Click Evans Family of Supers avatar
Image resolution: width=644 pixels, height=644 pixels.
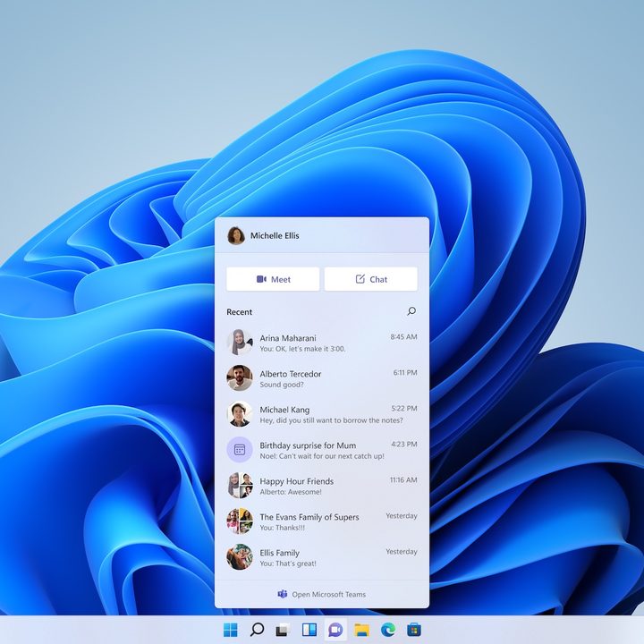240,521
